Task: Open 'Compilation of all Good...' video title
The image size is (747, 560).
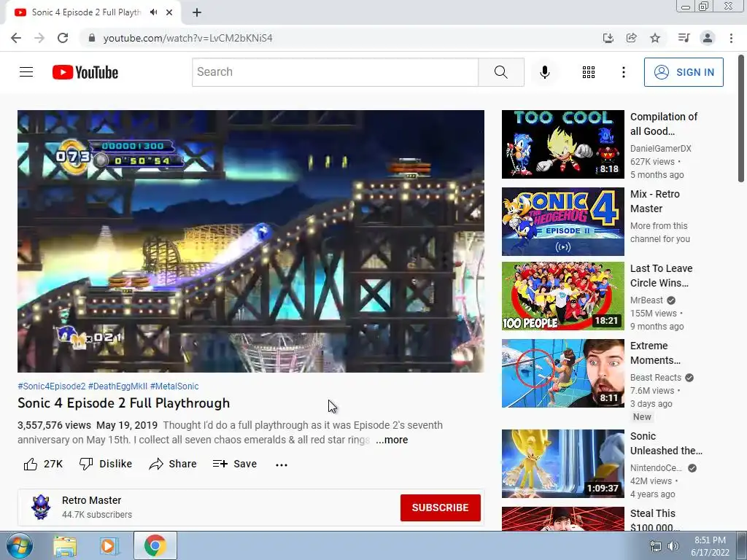Action: click(x=664, y=124)
